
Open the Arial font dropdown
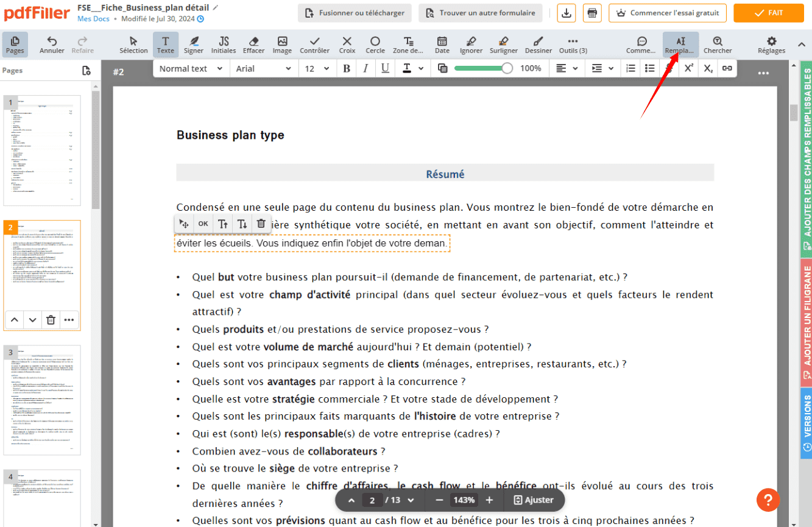[263, 68]
